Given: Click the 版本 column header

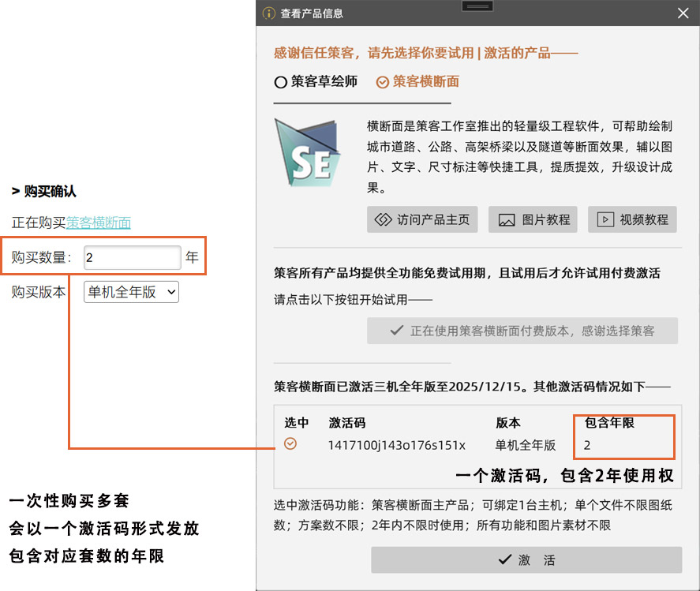Looking at the screenshot, I should [x=508, y=422].
